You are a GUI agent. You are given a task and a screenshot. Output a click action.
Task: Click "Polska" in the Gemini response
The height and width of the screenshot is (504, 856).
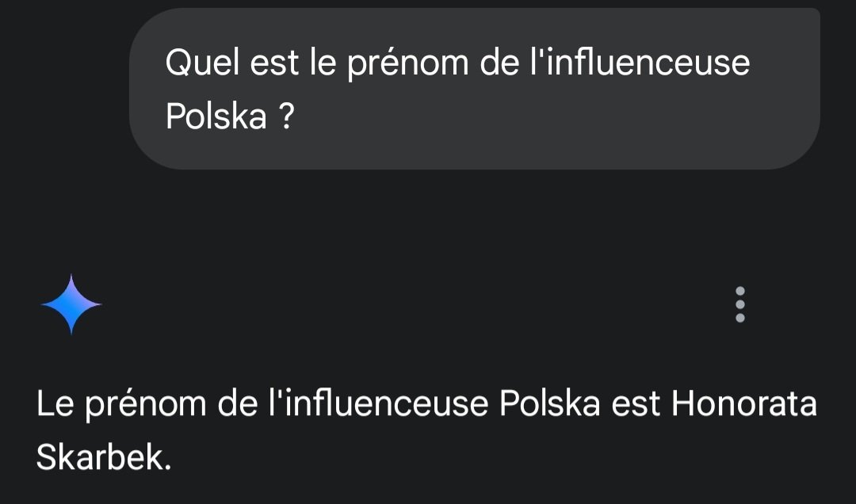coord(549,404)
